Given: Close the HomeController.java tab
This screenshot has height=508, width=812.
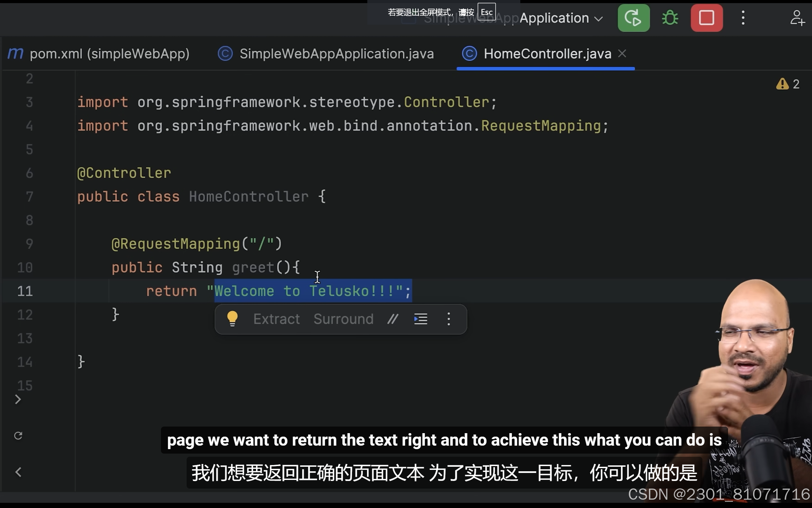Looking at the screenshot, I should click(622, 54).
